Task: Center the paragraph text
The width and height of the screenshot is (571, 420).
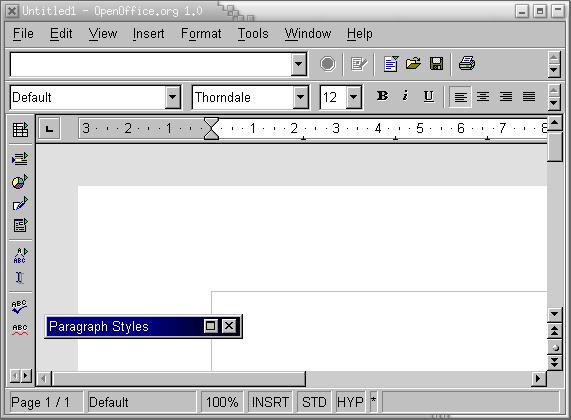Action: click(483, 97)
